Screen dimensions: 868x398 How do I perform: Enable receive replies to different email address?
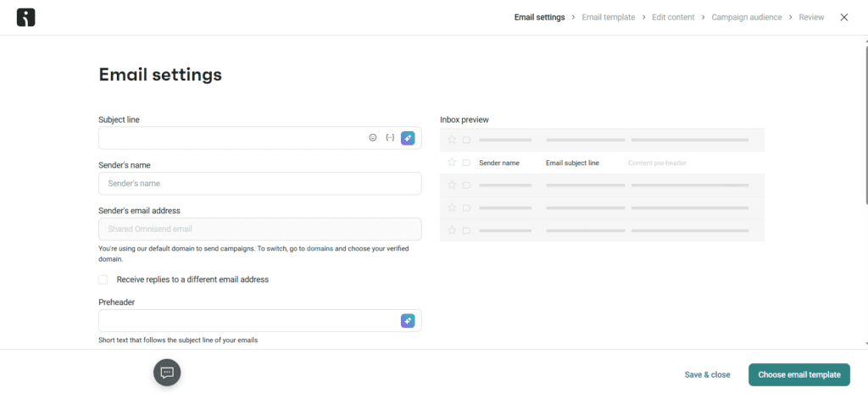tap(103, 279)
